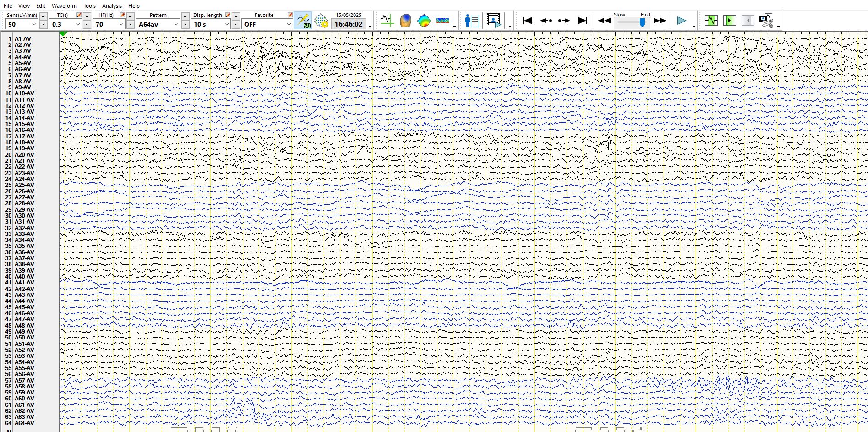Click the A33-AV channel label
Viewport: 868px width, 432px height.
coord(24,234)
